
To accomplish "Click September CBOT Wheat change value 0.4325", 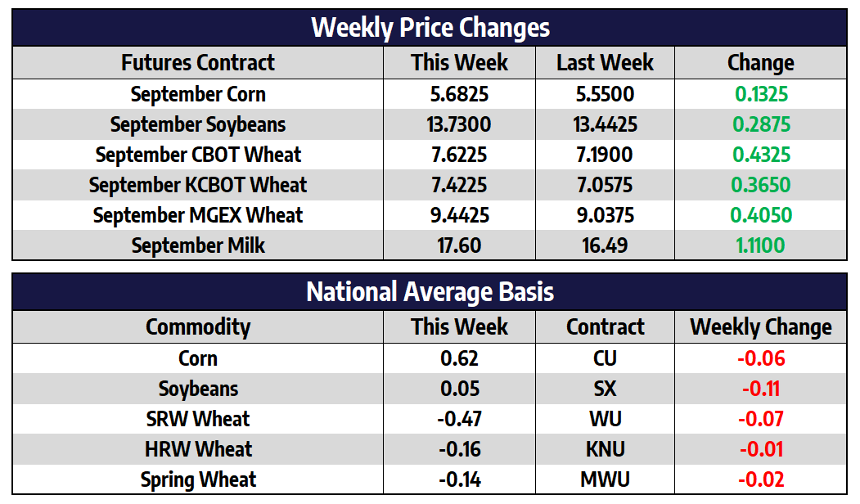I will pyautogui.click(x=761, y=155).
